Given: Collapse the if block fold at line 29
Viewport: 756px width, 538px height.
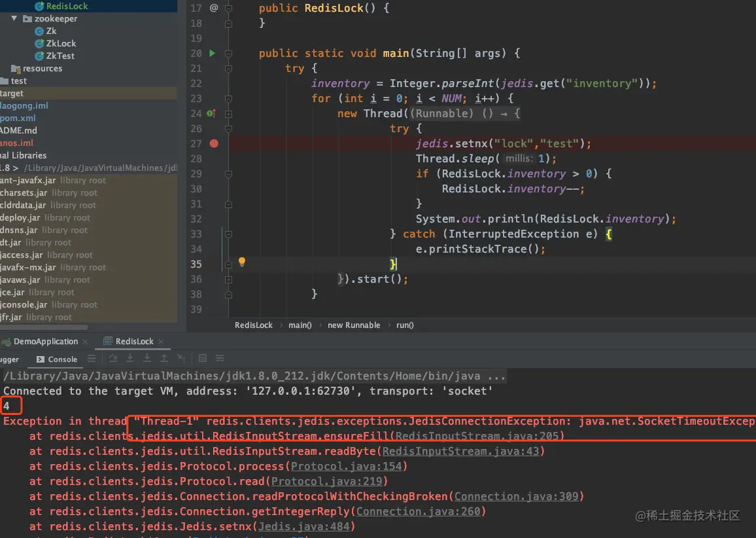Looking at the screenshot, I should 228,173.
